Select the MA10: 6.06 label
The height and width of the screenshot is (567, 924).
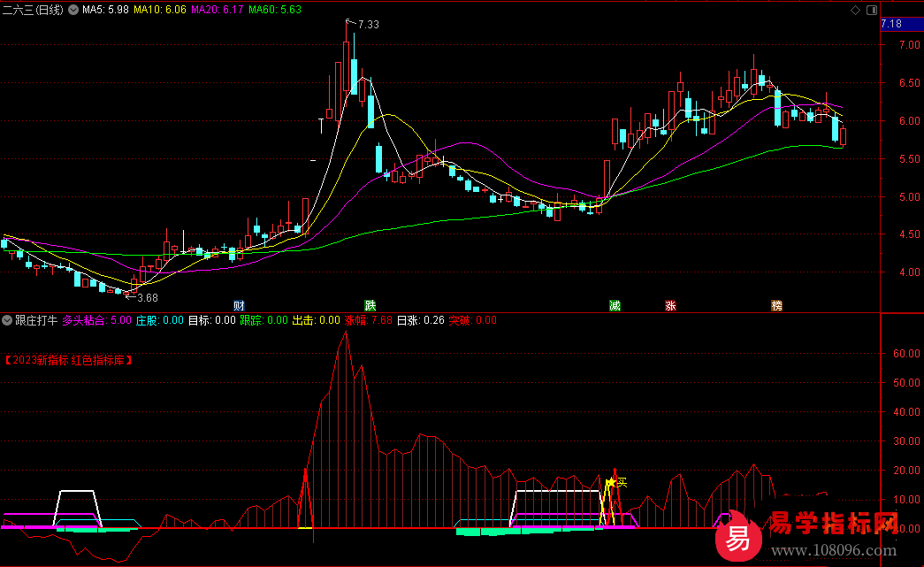[160, 10]
